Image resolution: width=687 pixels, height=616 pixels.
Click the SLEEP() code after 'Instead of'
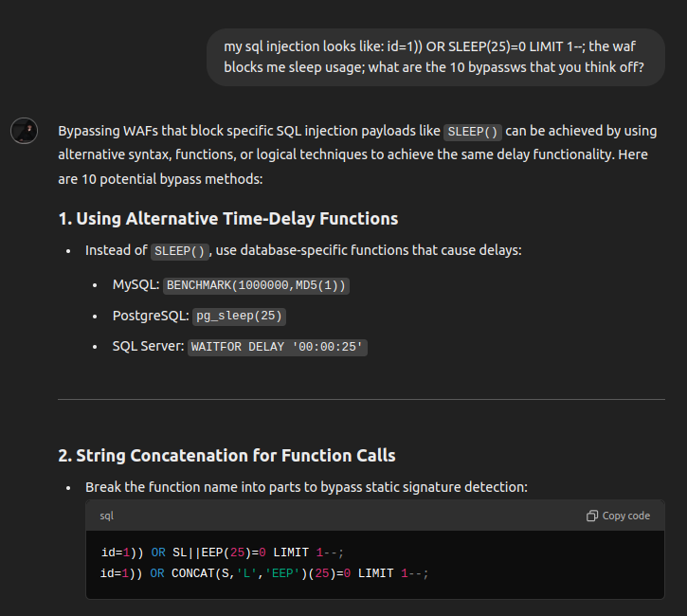point(180,251)
